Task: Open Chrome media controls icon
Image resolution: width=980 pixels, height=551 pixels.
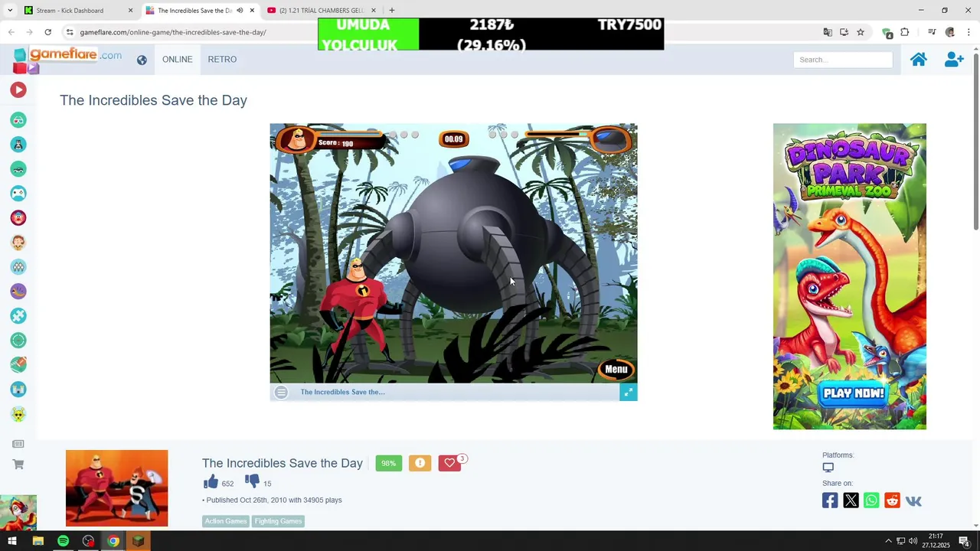Action: (932, 32)
